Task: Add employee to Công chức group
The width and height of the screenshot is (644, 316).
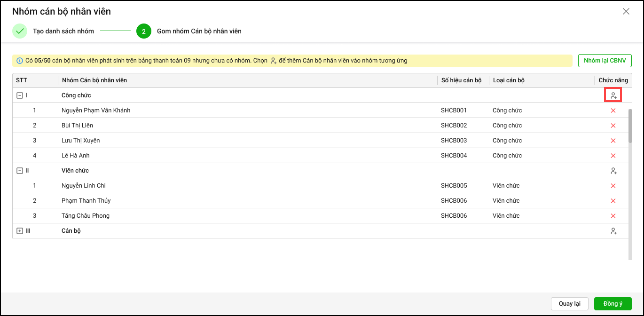Action: coord(613,95)
